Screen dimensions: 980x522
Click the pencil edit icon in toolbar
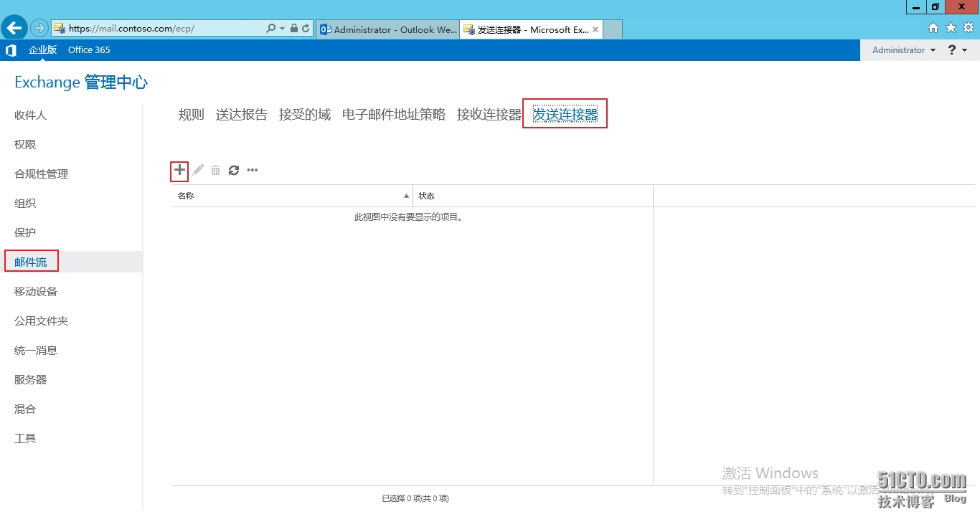point(198,171)
